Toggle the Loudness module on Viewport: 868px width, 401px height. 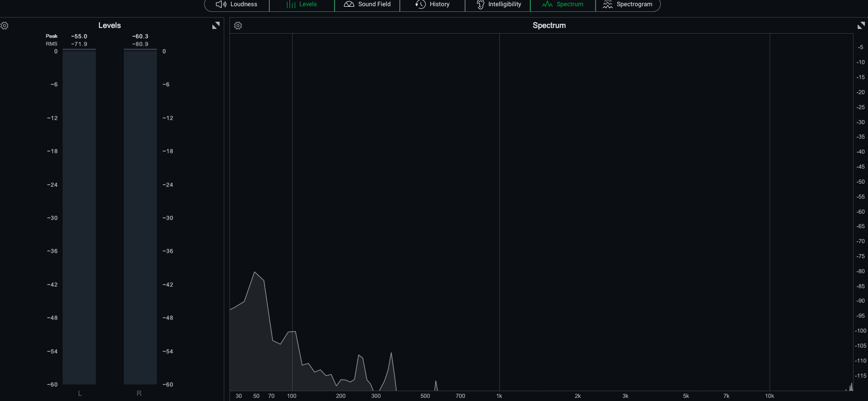[x=237, y=5]
